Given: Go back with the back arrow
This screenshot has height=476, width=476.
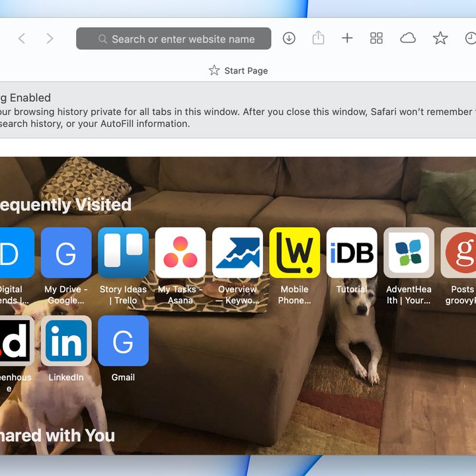Looking at the screenshot, I should click(x=22, y=38).
